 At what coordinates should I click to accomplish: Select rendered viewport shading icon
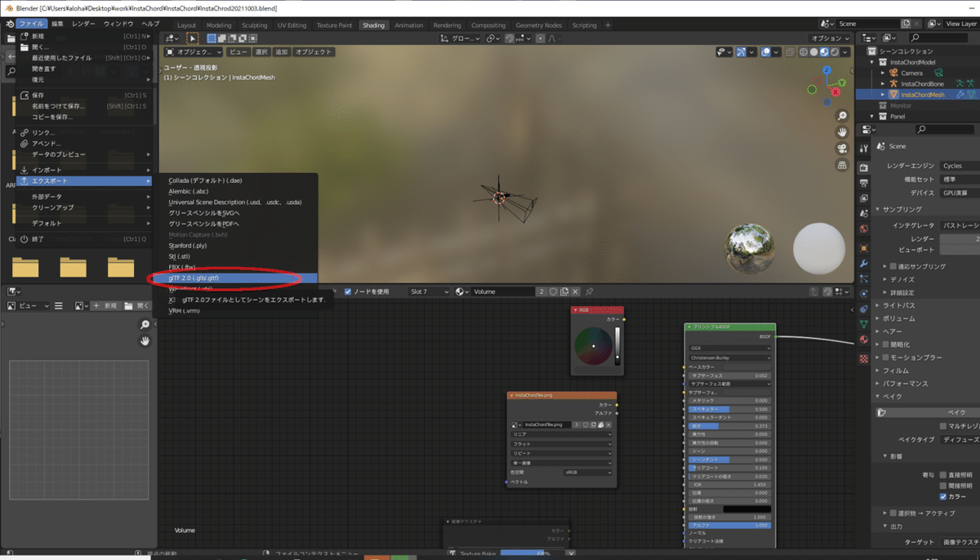(834, 52)
